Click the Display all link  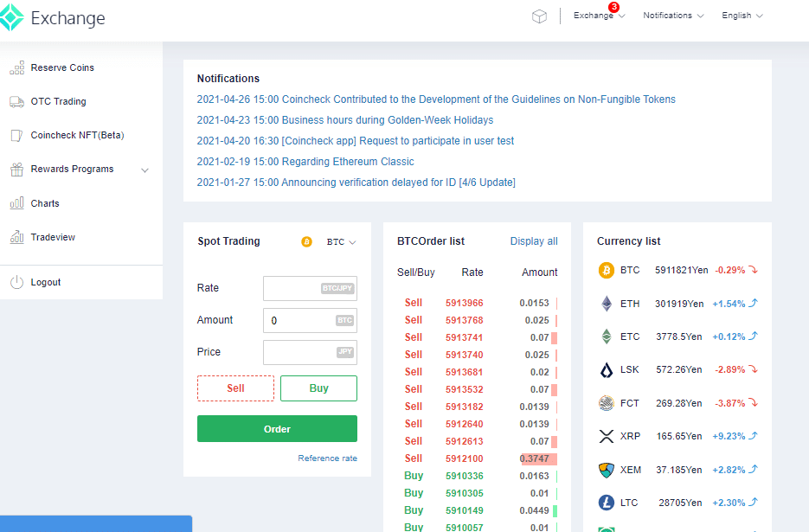click(x=534, y=241)
